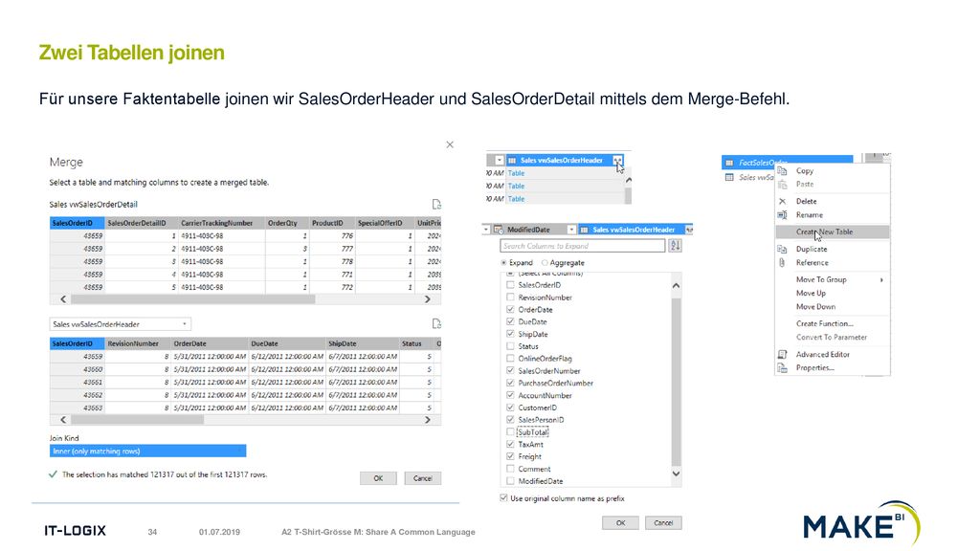Image resolution: width=980 pixels, height=551 pixels.
Task: Click the column list scroll-up arrow
Action: (676, 285)
